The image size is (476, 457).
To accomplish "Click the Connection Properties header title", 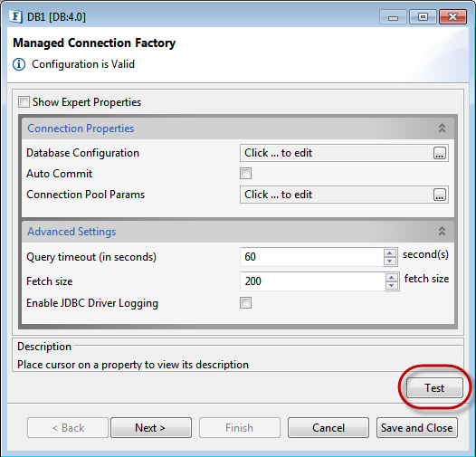I will [81, 129].
